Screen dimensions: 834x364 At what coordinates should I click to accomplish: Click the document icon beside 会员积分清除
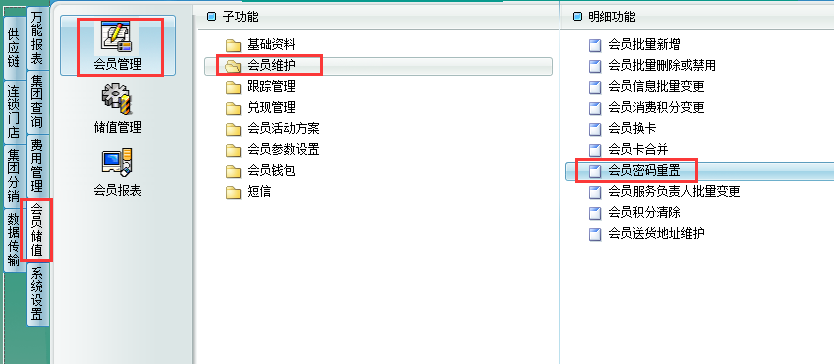click(595, 213)
